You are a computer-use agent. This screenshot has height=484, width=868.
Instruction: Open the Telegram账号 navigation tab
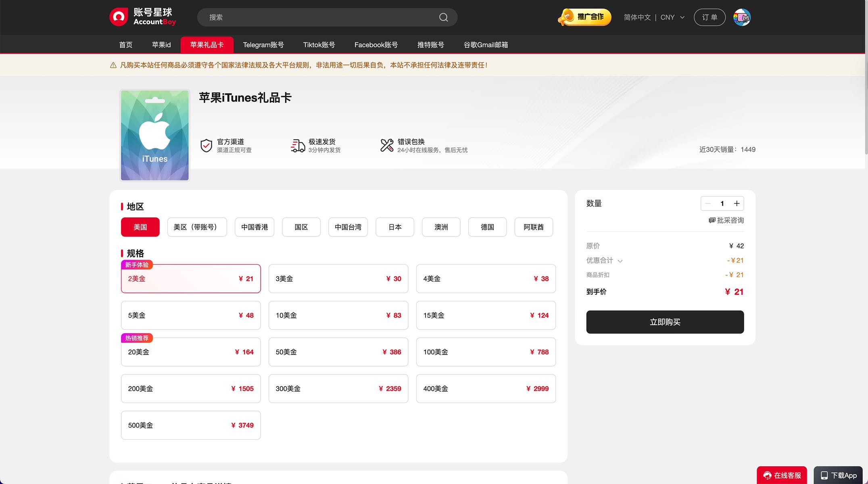pyautogui.click(x=263, y=45)
